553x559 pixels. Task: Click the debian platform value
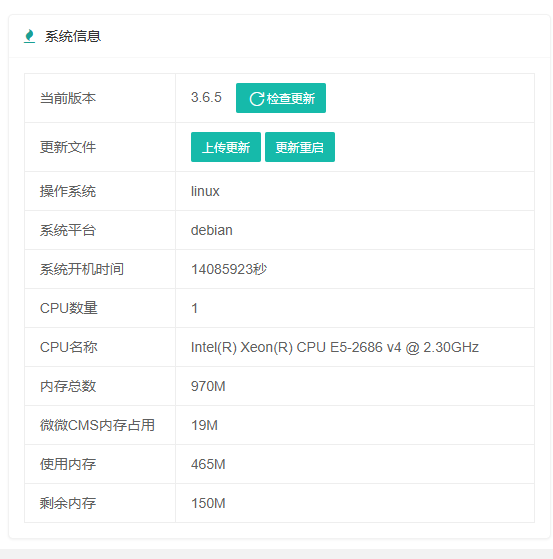point(211,230)
